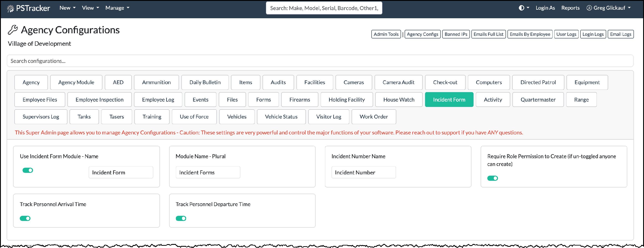Open the User Logs button
The image size is (644, 248).
[566, 34]
